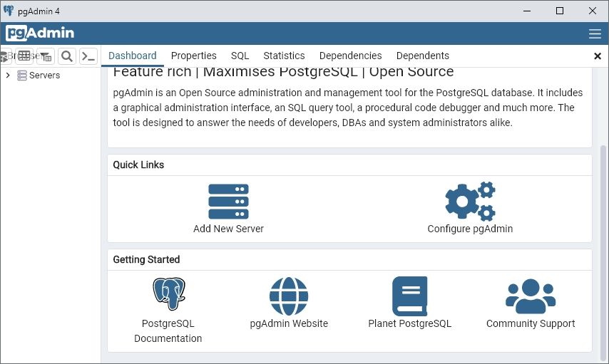Expand the Servers tree node arrow
This screenshot has height=364, width=609.
(8, 76)
